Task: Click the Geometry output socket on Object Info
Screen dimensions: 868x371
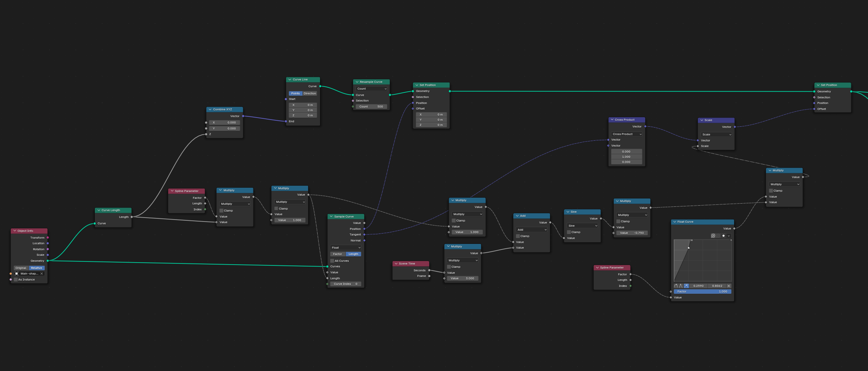Action: [48, 261]
